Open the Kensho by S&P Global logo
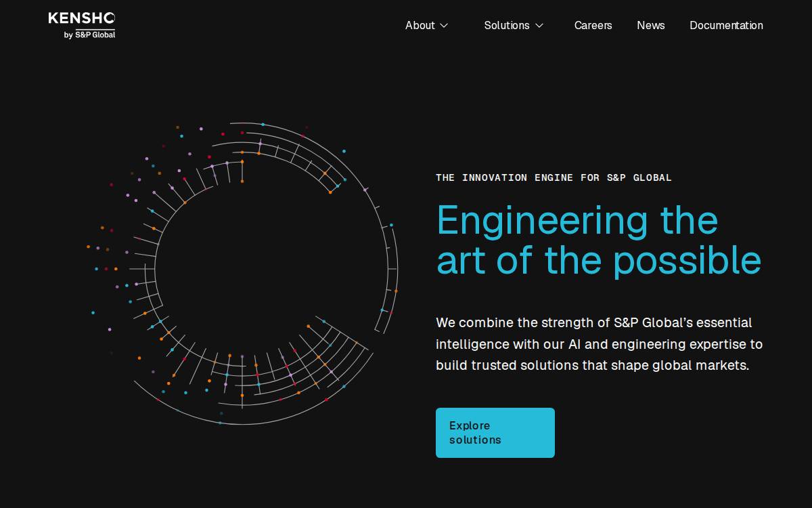The height and width of the screenshot is (508, 812). (x=82, y=26)
